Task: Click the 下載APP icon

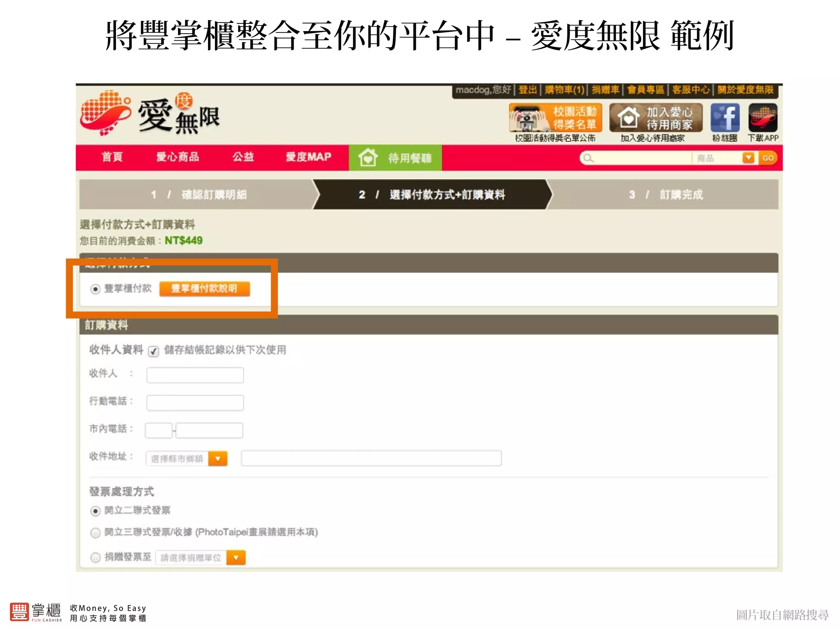Action: tap(762, 118)
